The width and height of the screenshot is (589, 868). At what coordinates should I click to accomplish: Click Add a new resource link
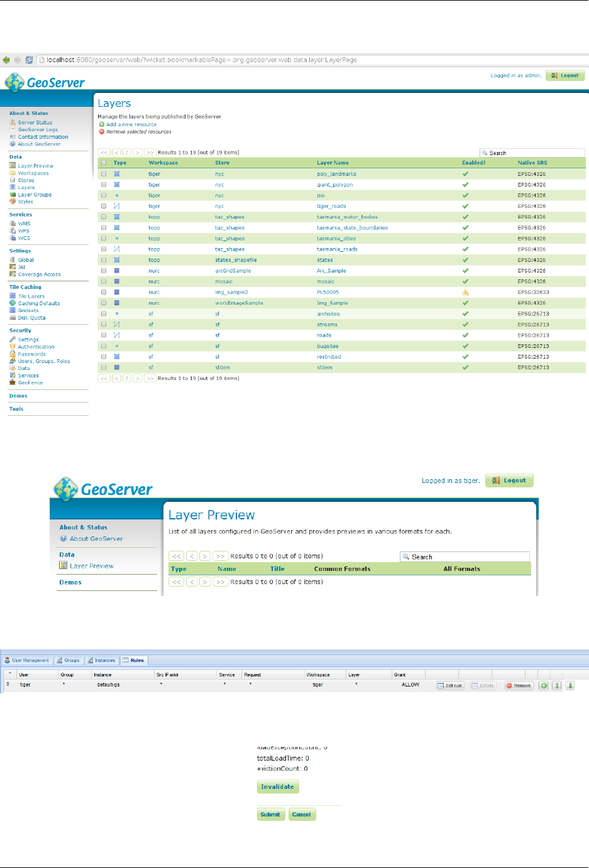click(x=131, y=124)
